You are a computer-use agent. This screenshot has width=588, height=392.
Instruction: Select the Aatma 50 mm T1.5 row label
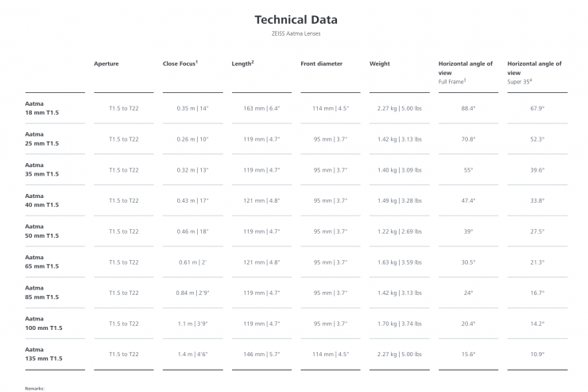pyautogui.click(x=42, y=231)
